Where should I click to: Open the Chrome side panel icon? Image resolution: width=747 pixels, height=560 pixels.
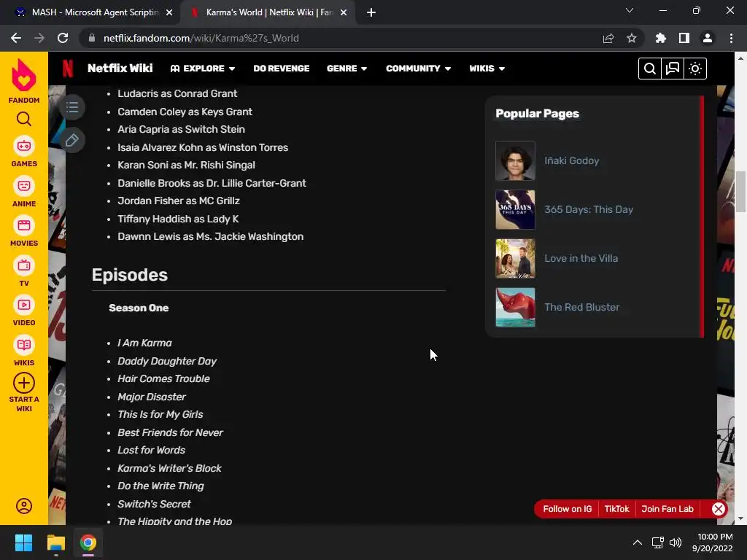(684, 38)
